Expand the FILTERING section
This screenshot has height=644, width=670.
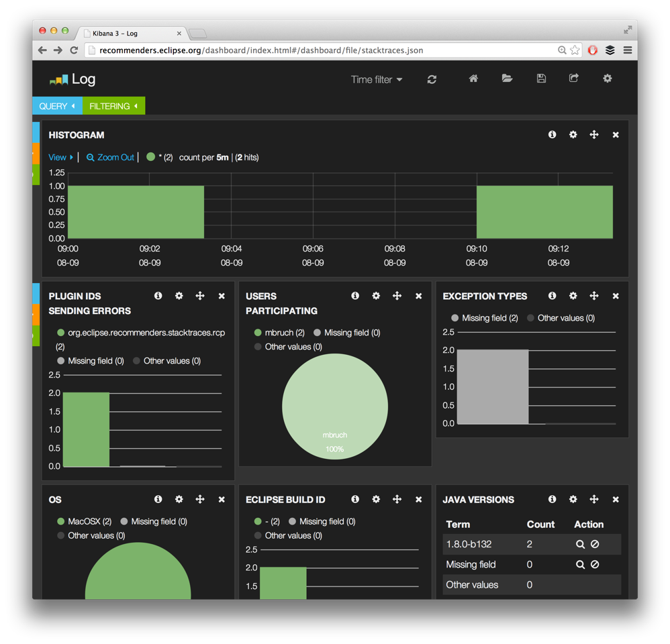coord(113,106)
